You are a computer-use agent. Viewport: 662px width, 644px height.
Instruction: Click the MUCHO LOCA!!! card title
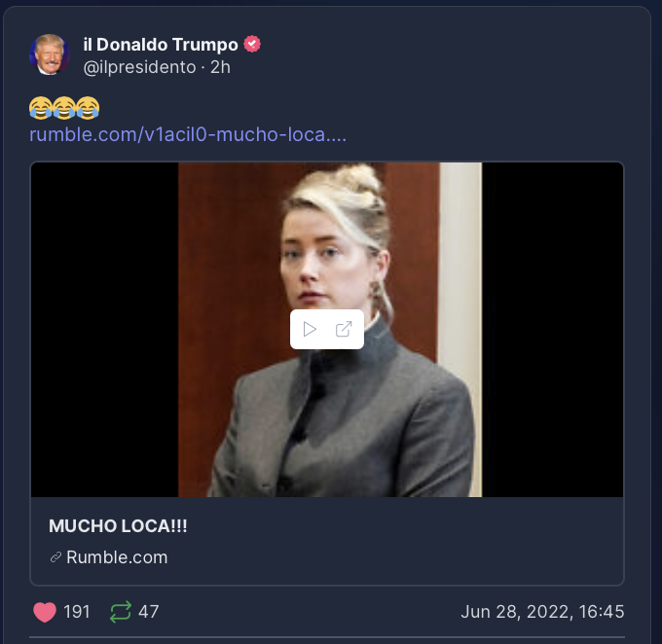point(118,526)
